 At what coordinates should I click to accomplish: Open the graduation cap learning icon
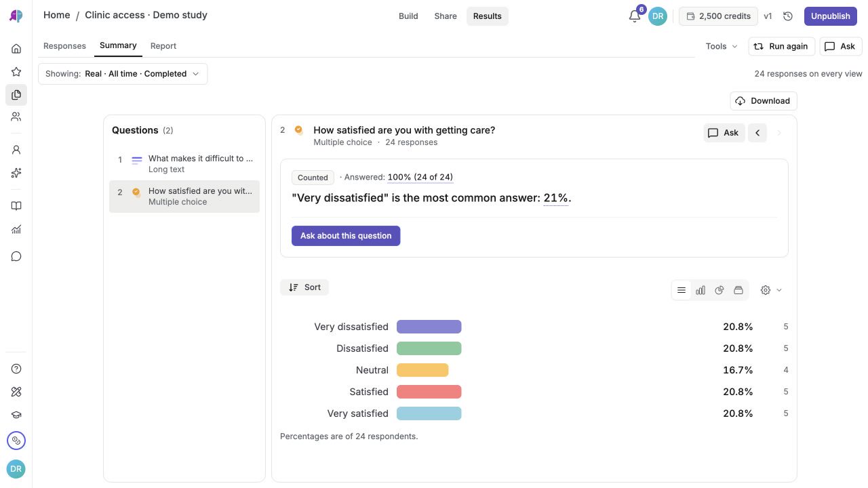[x=16, y=415]
